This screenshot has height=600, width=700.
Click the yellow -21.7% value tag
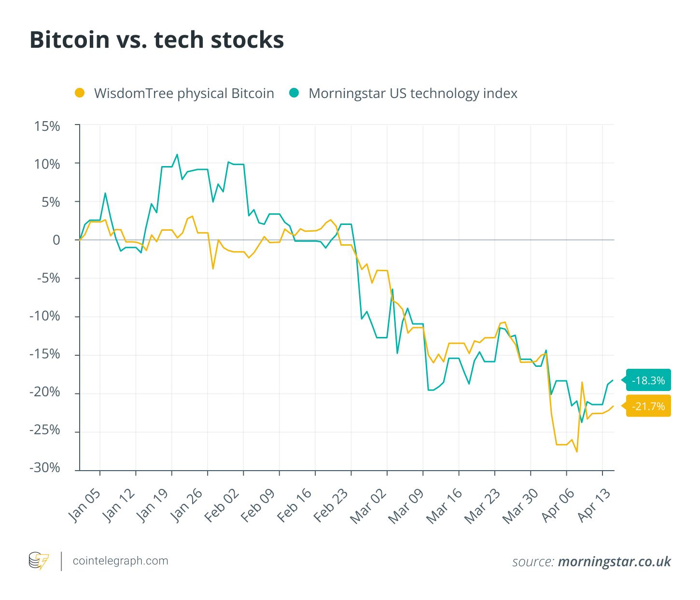pyautogui.click(x=648, y=406)
